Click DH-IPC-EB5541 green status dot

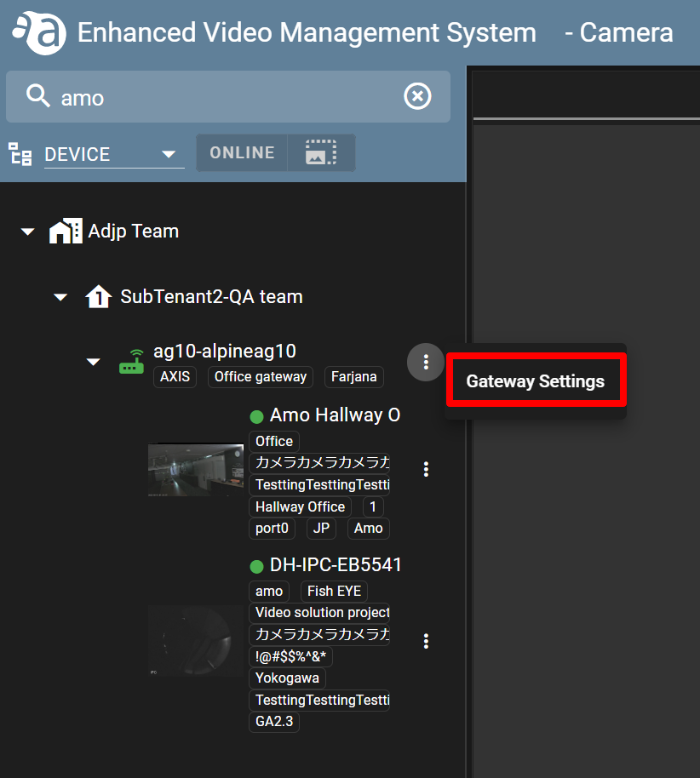[x=256, y=566]
